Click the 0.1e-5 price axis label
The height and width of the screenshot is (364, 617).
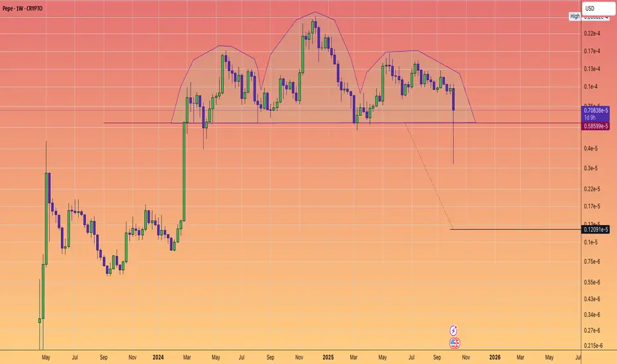592,243
